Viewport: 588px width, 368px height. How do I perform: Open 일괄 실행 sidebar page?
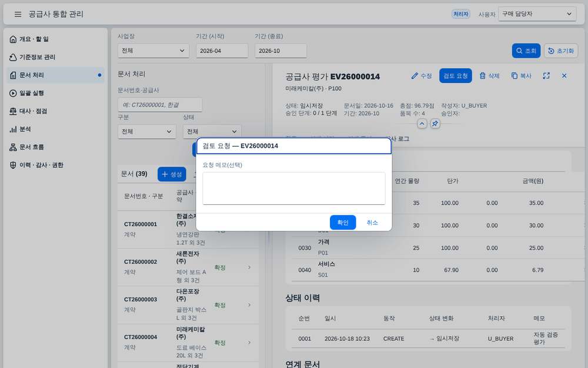click(55, 93)
